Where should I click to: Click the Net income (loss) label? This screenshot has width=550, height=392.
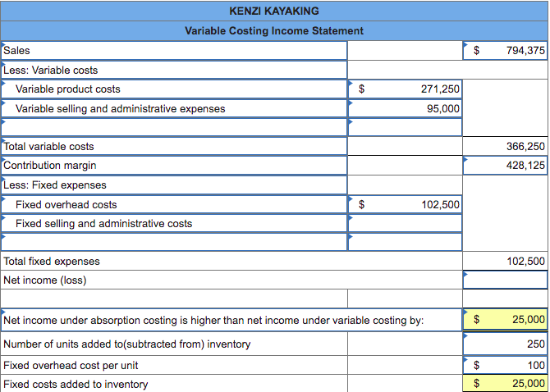click(x=45, y=280)
